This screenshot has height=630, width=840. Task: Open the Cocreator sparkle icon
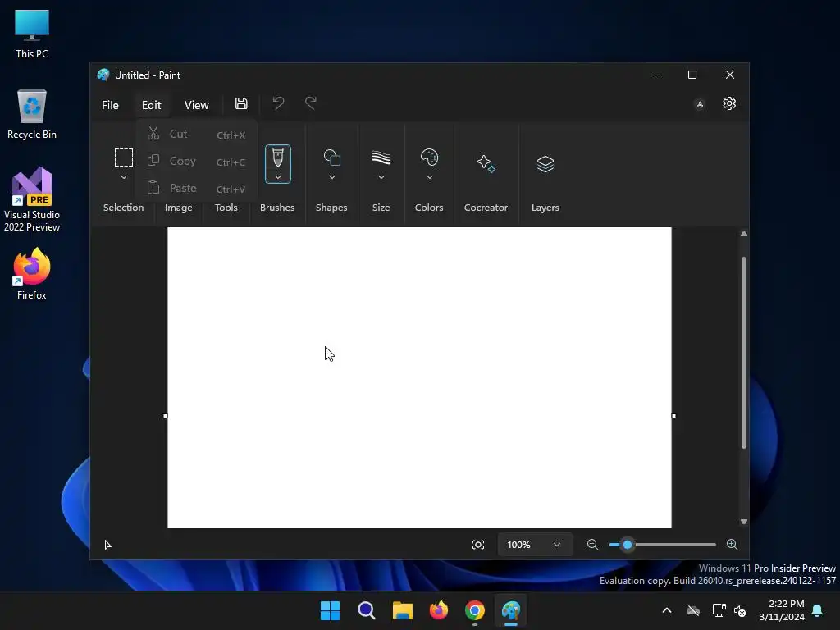pos(486,163)
